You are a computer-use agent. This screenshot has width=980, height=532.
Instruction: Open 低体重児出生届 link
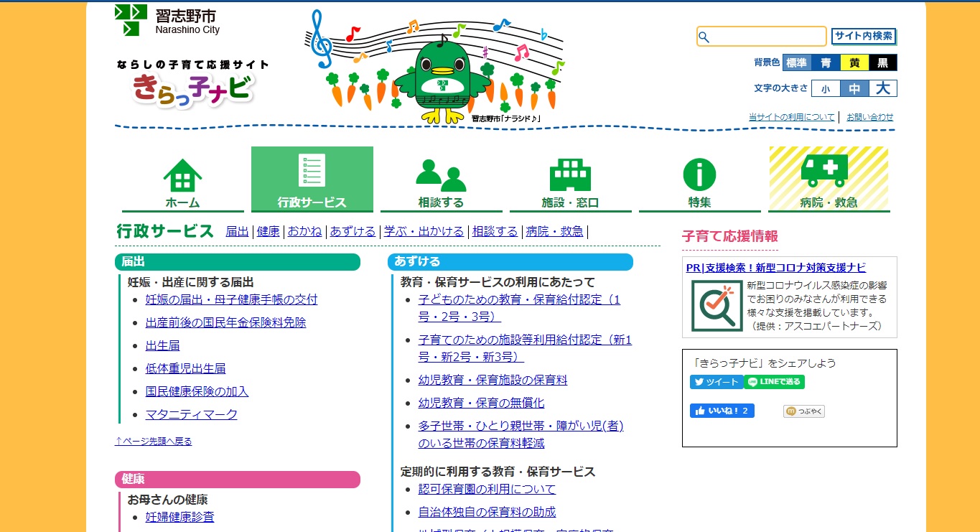185,368
